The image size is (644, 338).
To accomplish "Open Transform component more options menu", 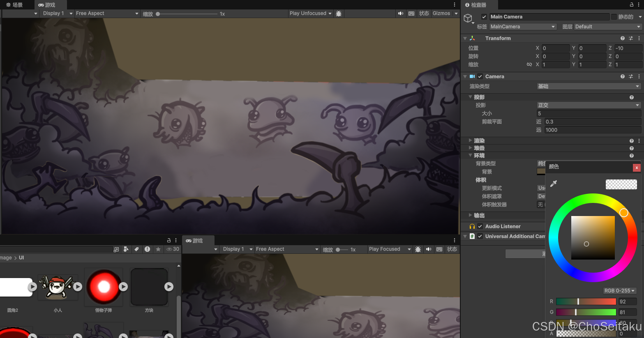I will [639, 38].
